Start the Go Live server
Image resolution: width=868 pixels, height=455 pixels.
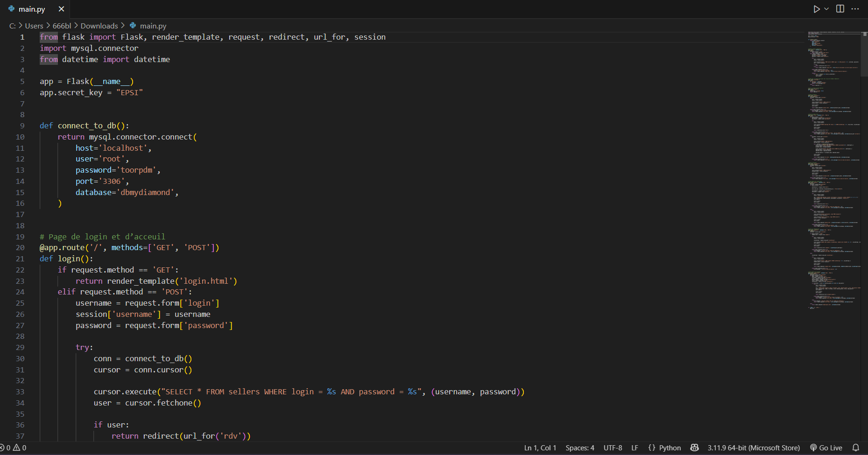click(826, 448)
